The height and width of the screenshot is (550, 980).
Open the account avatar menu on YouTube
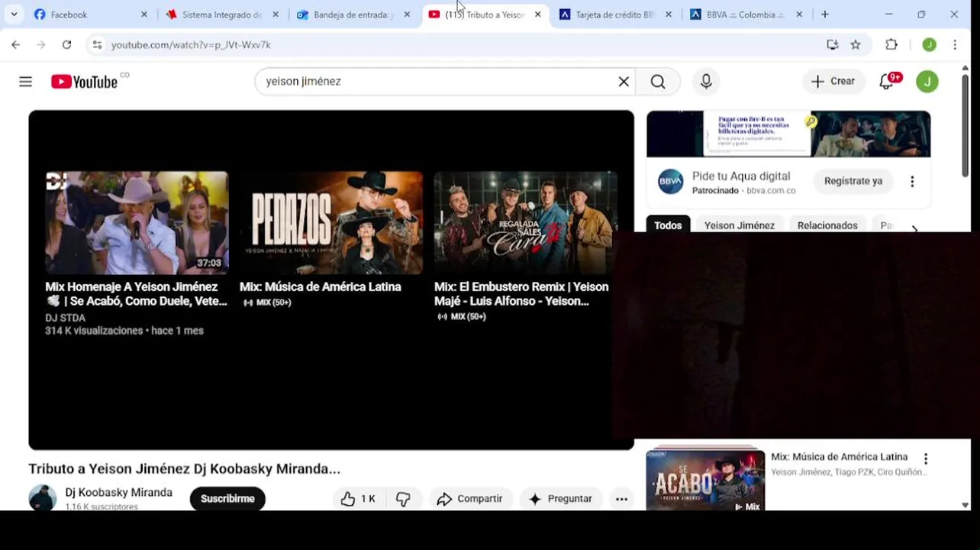click(x=927, y=82)
